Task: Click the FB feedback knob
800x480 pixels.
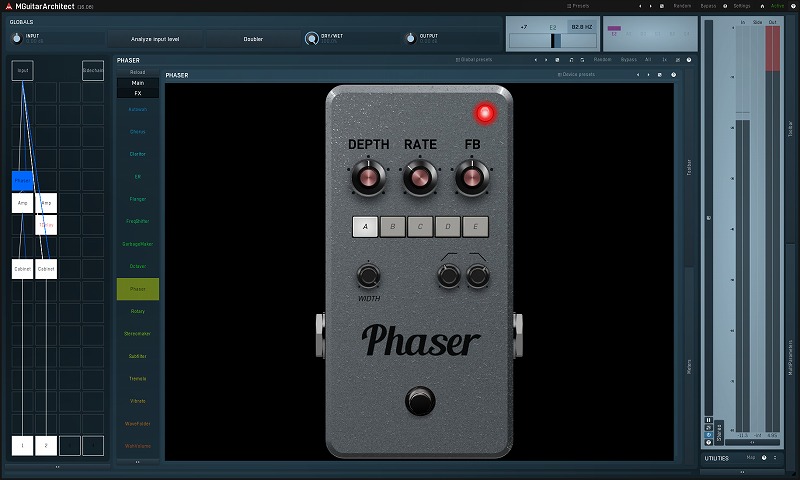Action: [472, 178]
